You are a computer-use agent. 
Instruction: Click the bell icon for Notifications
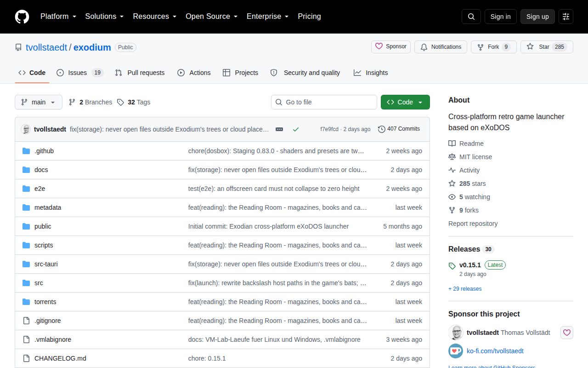pyautogui.click(x=424, y=47)
